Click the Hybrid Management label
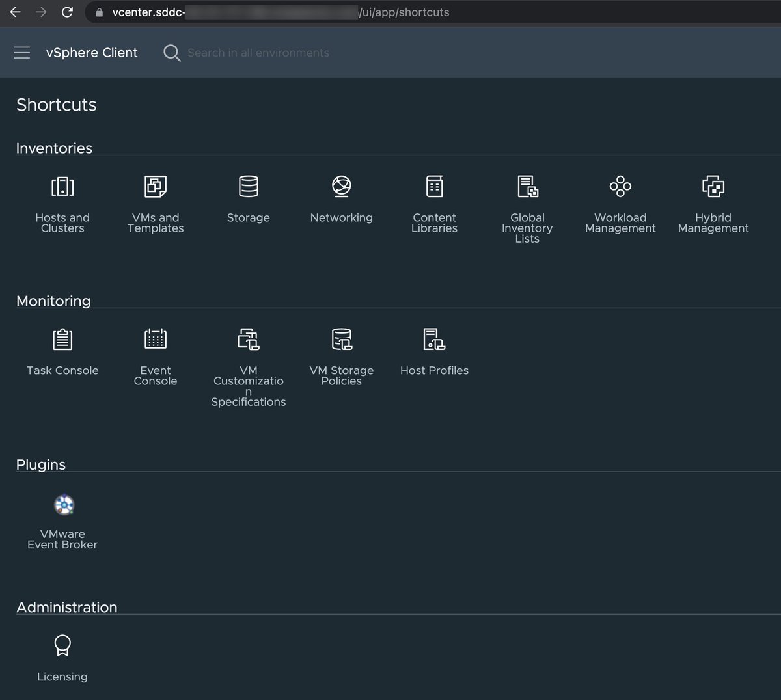 tap(713, 223)
